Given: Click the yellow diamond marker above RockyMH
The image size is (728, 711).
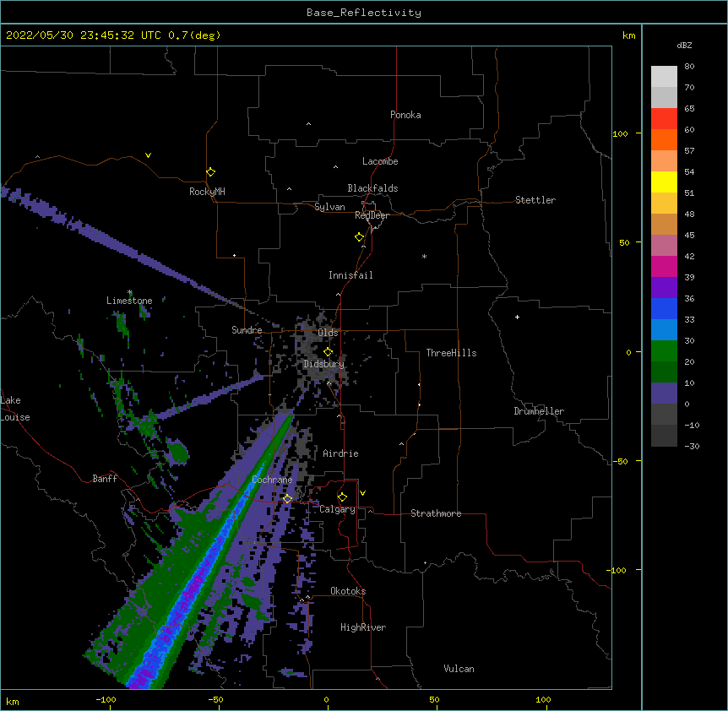Looking at the screenshot, I should point(210,172).
